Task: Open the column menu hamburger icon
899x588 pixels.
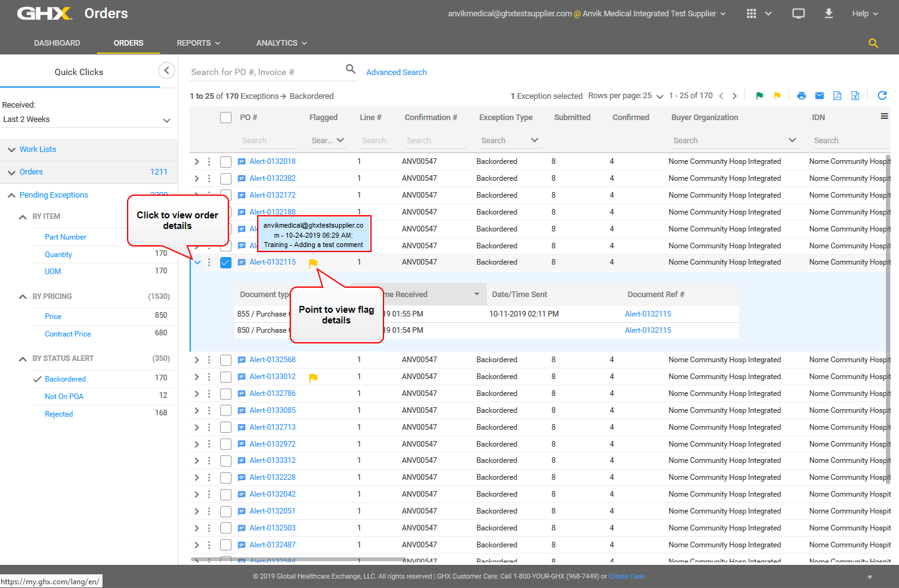Action: (884, 116)
